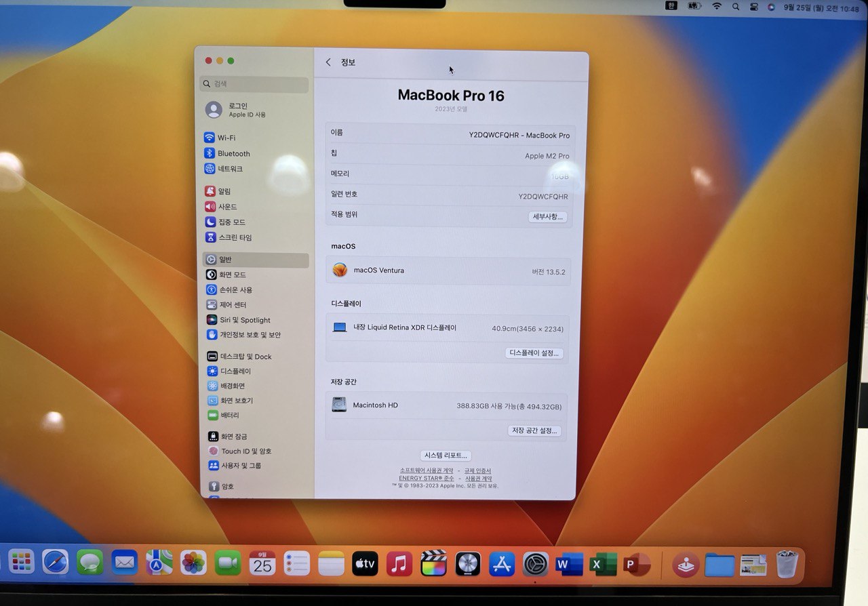Open Photos app from the Dock
Screen dimensions: 868x606
click(193, 562)
